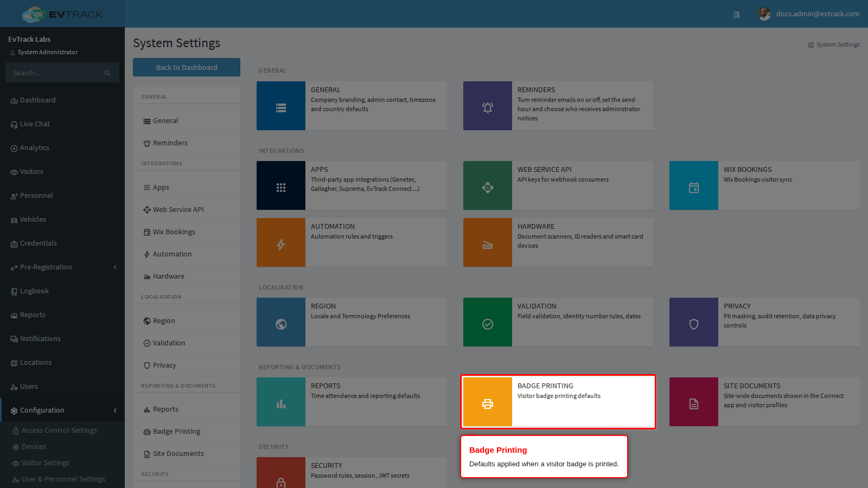Open Notifications in the sidebar
The image size is (868, 488).
click(62, 339)
